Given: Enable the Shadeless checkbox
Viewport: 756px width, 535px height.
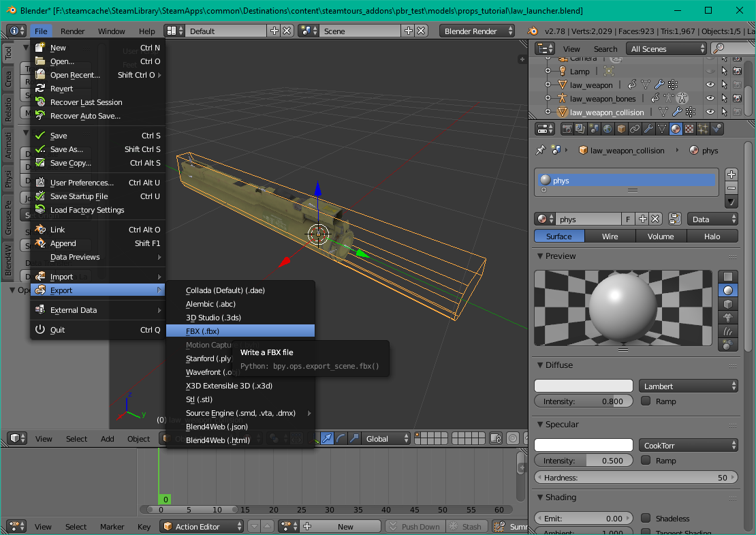Looking at the screenshot, I should [x=646, y=519].
